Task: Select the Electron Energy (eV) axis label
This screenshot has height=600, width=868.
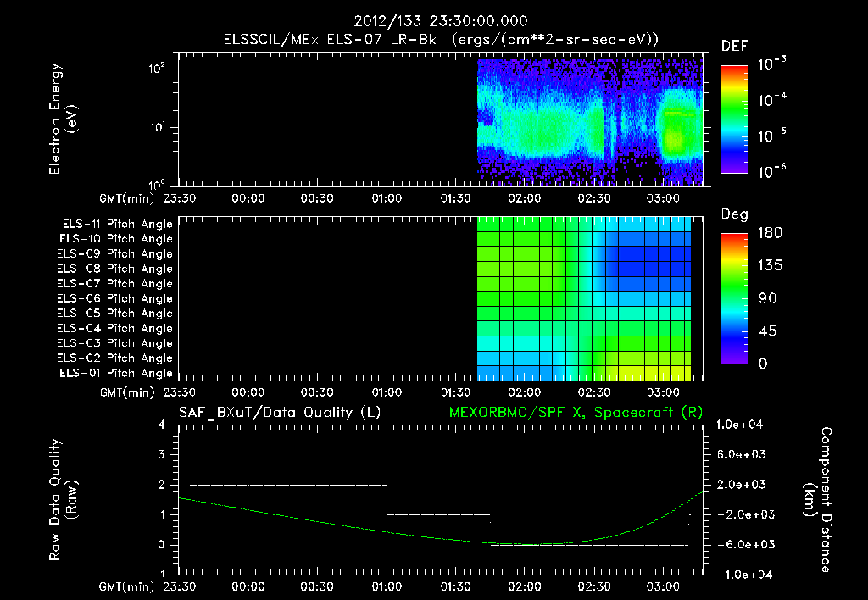Action: tap(63, 119)
